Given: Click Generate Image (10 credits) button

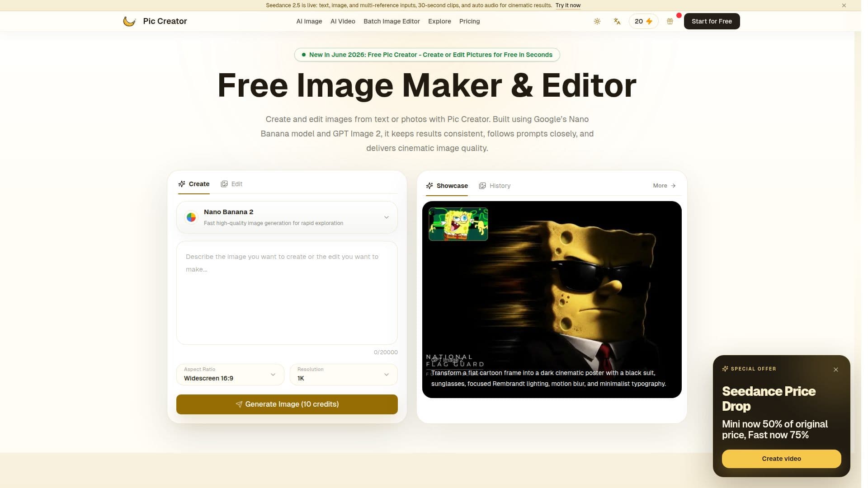Looking at the screenshot, I should click(x=287, y=404).
